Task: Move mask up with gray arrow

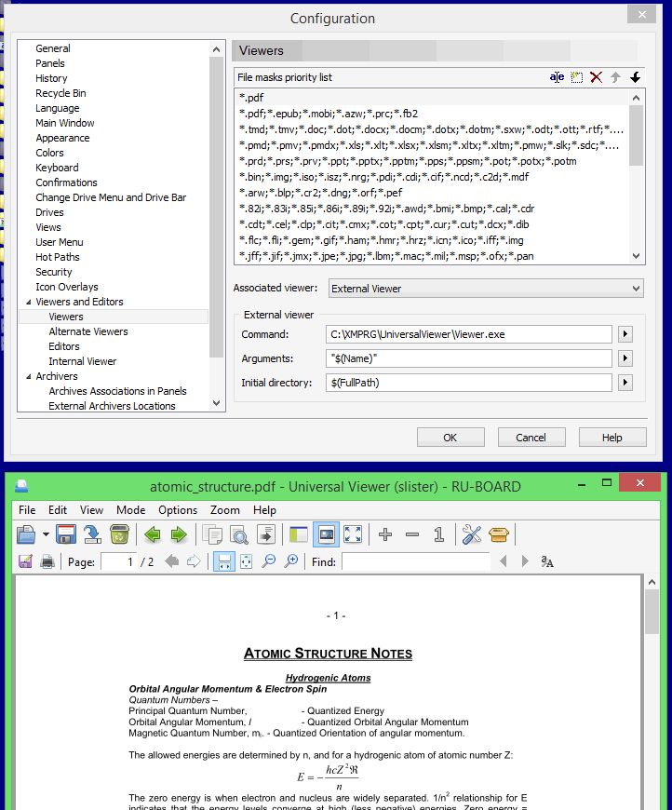Action: (615, 77)
